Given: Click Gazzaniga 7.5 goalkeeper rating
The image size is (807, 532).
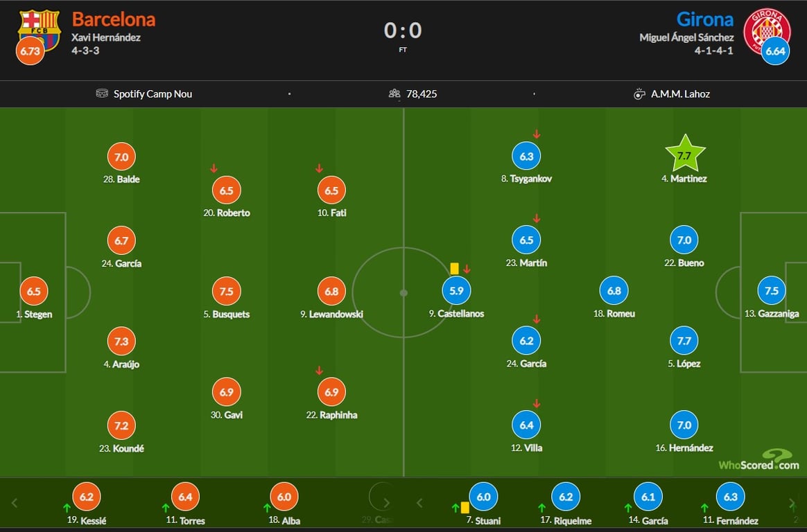Looking at the screenshot, I should click(x=772, y=291).
